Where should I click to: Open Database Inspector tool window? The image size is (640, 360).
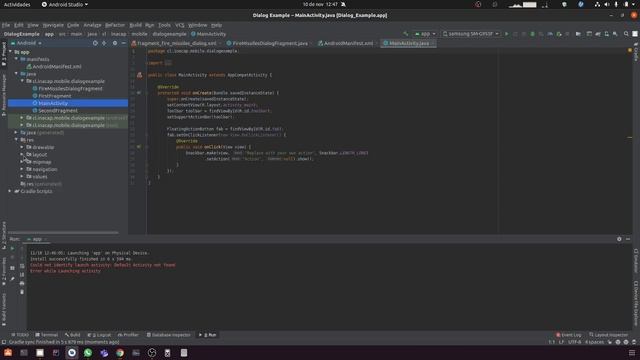pos(169,335)
